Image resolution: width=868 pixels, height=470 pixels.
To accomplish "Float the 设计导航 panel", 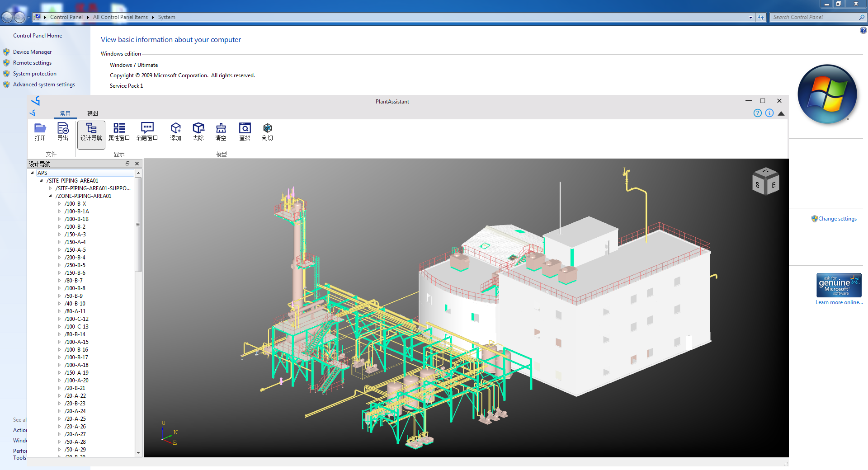I will click(127, 164).
